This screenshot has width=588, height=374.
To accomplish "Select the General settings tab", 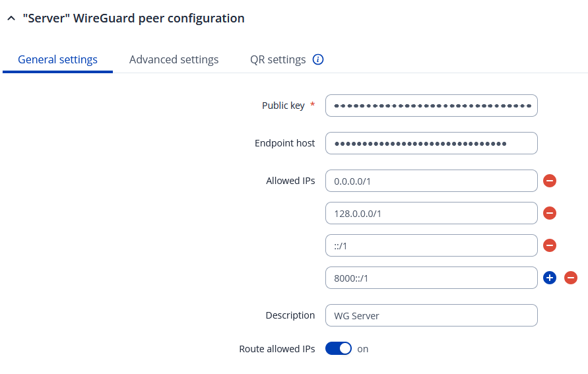I will coord(57,59).
